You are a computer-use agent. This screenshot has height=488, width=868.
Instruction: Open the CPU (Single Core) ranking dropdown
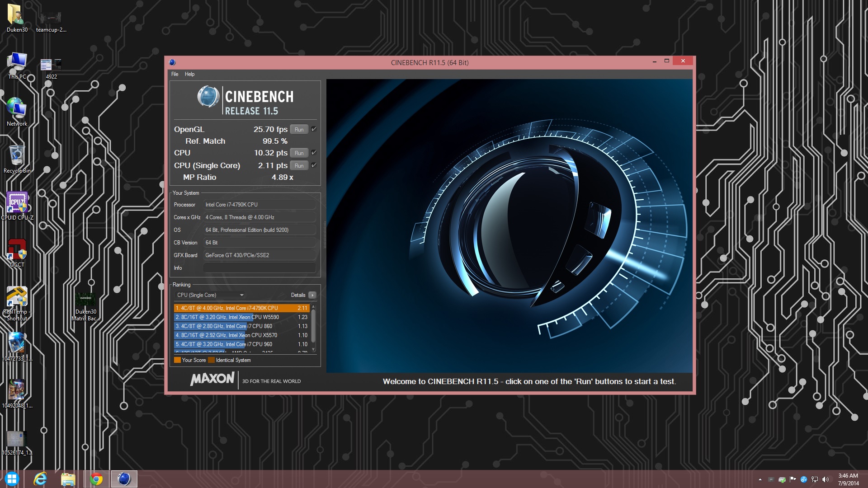point(211,295)
